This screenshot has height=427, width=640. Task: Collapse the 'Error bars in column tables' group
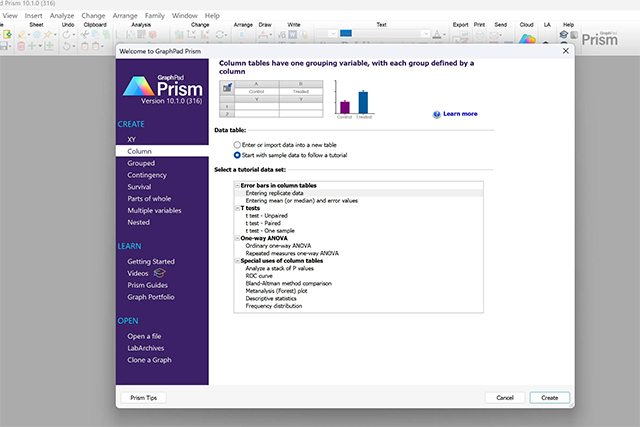point(237,186)
